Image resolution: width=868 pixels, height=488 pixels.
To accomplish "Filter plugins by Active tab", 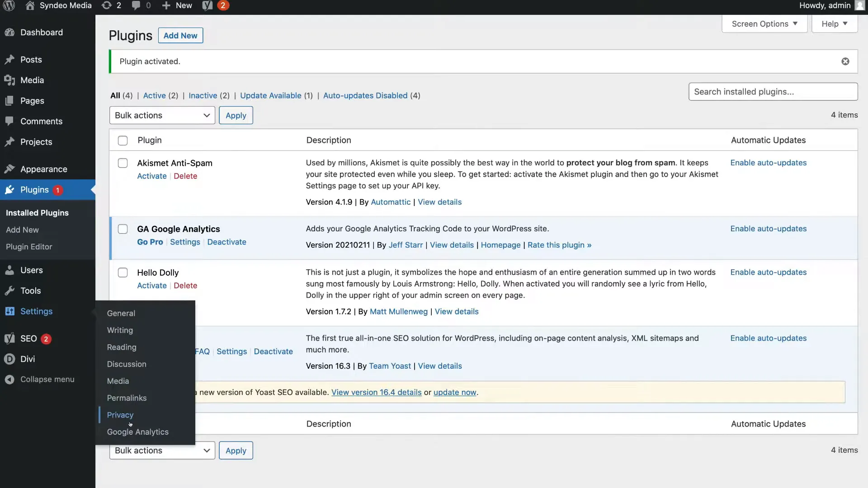I will pos(155,95).
